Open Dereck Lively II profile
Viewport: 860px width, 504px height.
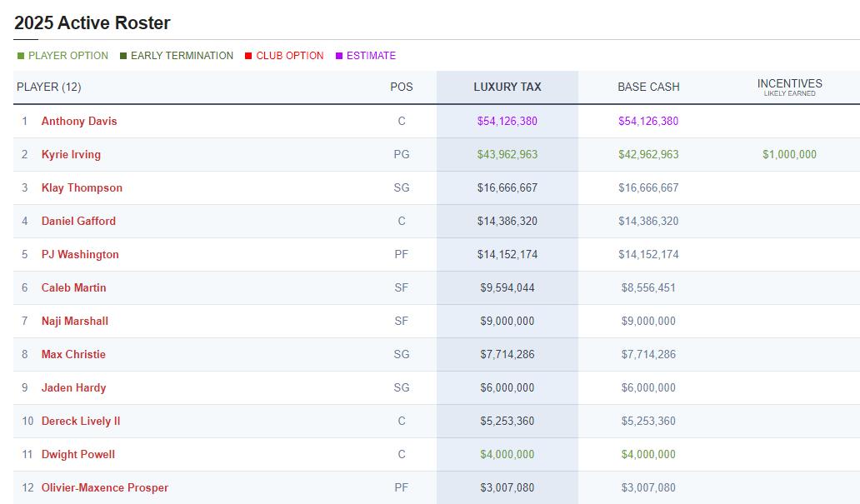[81, 422]
